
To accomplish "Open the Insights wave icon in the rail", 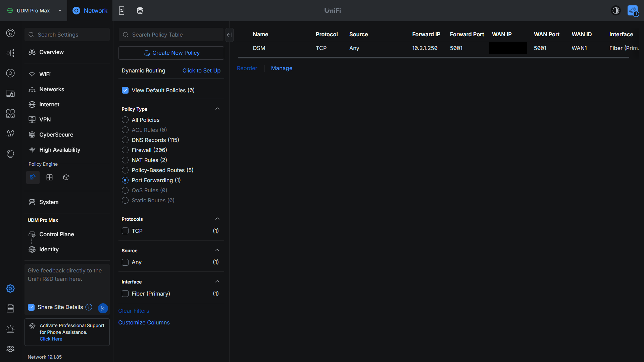I will [x=10, y=134].
